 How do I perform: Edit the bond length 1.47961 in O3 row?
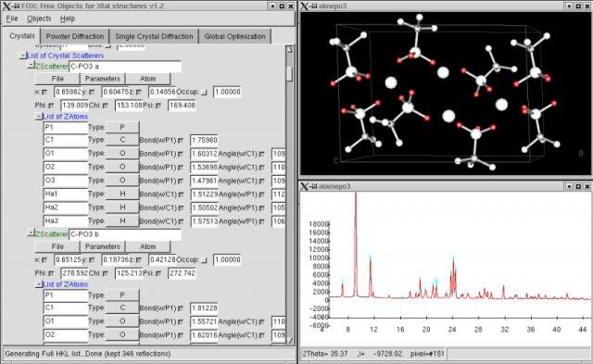tap(204, 181)
